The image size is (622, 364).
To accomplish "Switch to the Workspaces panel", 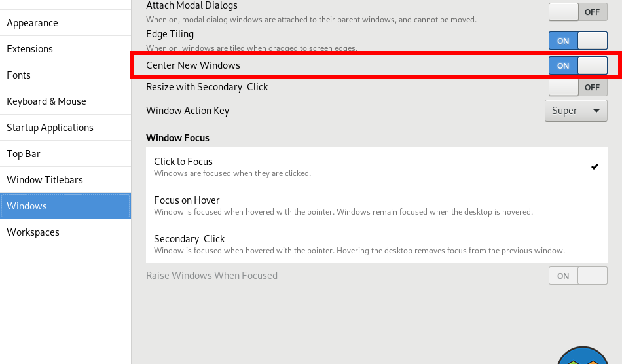I will click(33, 232).
